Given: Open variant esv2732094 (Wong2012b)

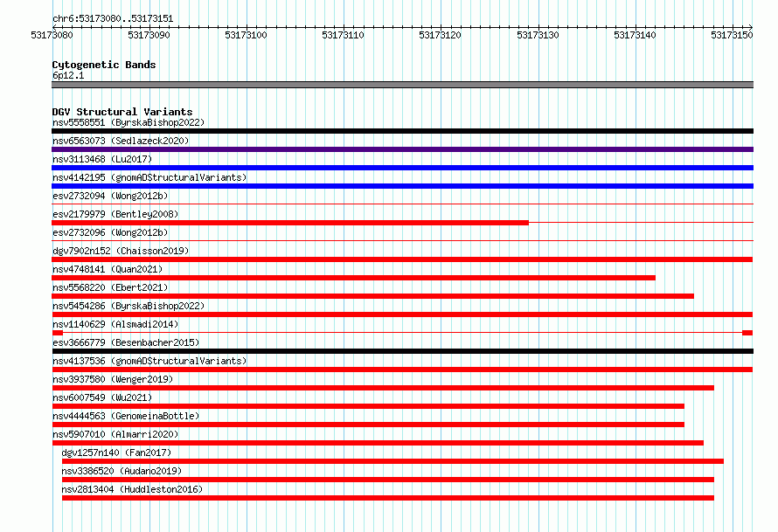Looking at the screenshot, I should pos(110,196).
